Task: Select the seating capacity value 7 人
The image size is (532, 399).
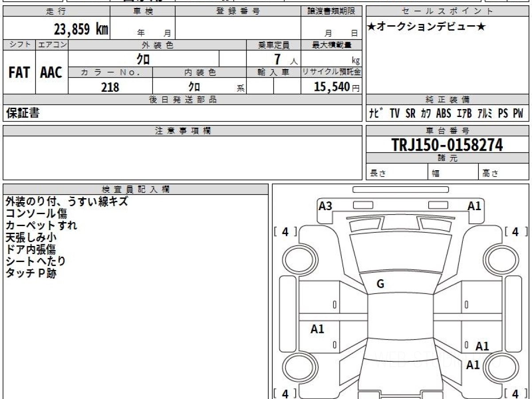Action: tap(286, 59)
